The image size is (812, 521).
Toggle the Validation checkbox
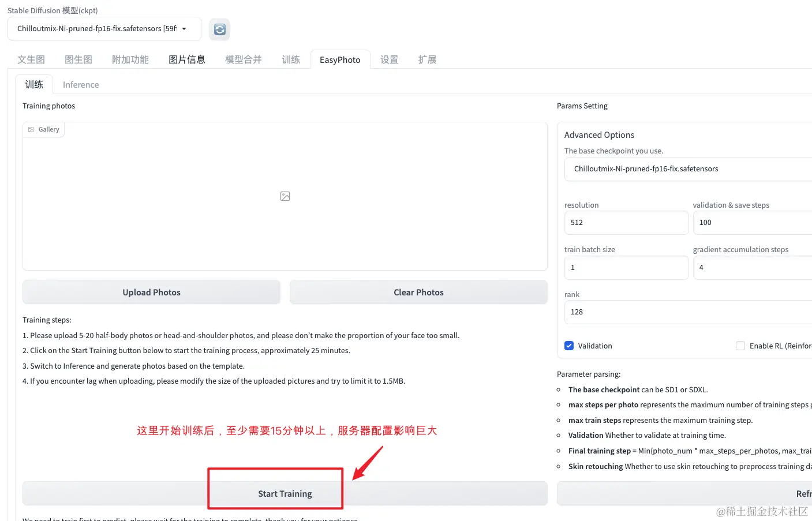point(569,346)
